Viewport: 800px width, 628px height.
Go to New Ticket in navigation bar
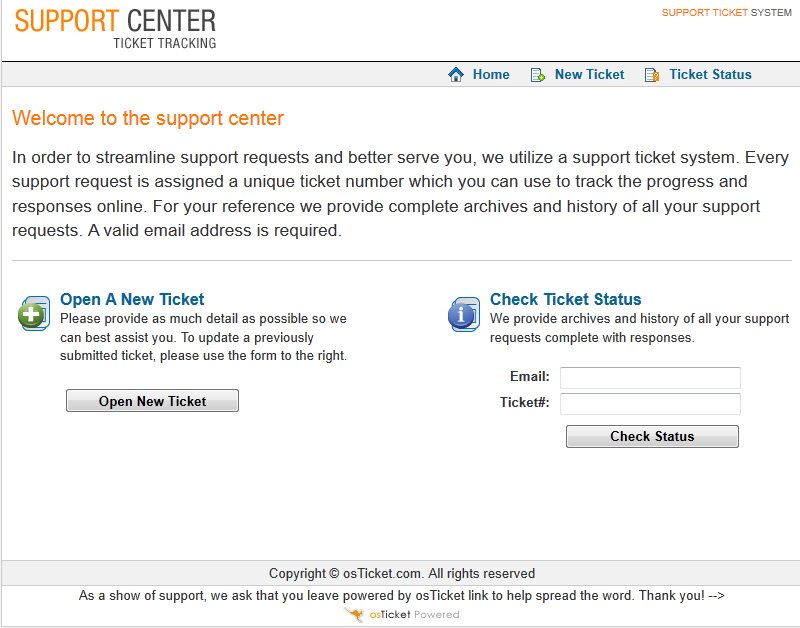589,75
